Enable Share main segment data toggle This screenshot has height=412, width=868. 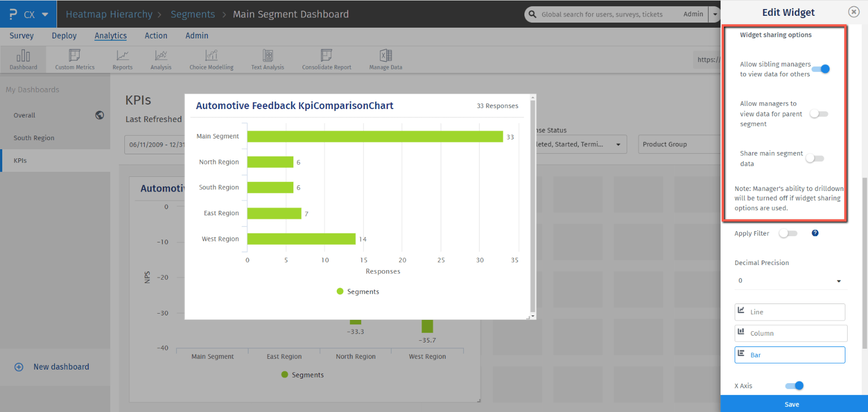tap(815, 158)
